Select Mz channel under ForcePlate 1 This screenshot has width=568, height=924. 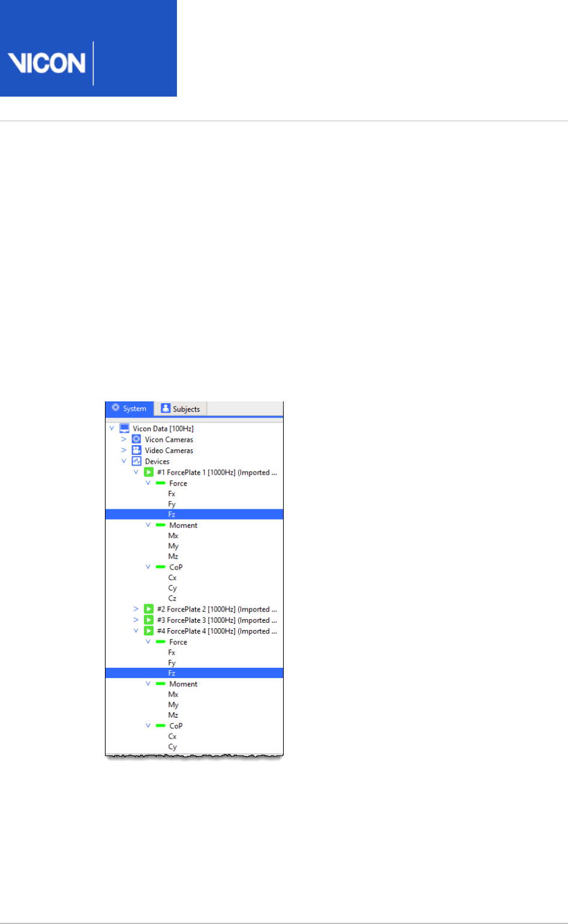173,556
